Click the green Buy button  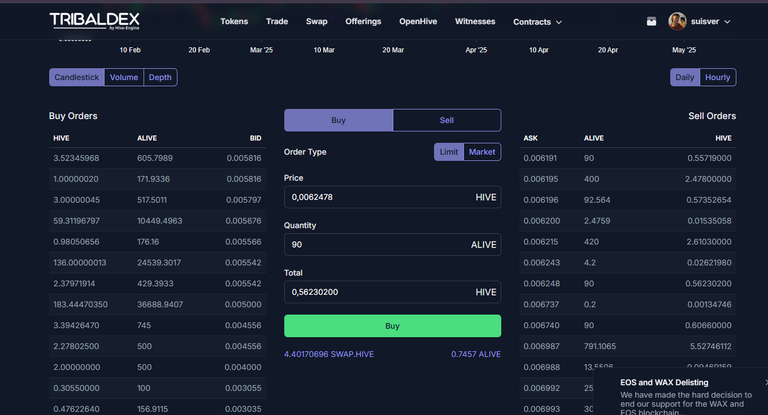click(392, 326)
